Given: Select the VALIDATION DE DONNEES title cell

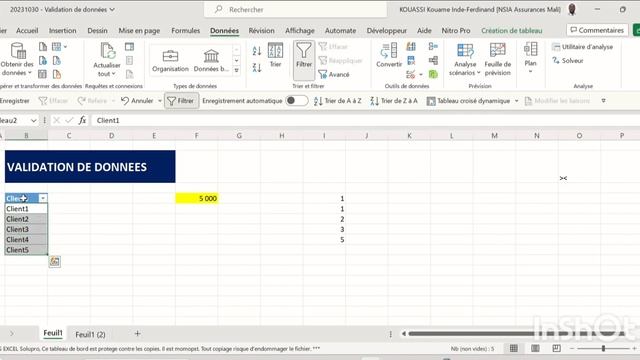Looking at the screenshot, I should tap(90, 167).
